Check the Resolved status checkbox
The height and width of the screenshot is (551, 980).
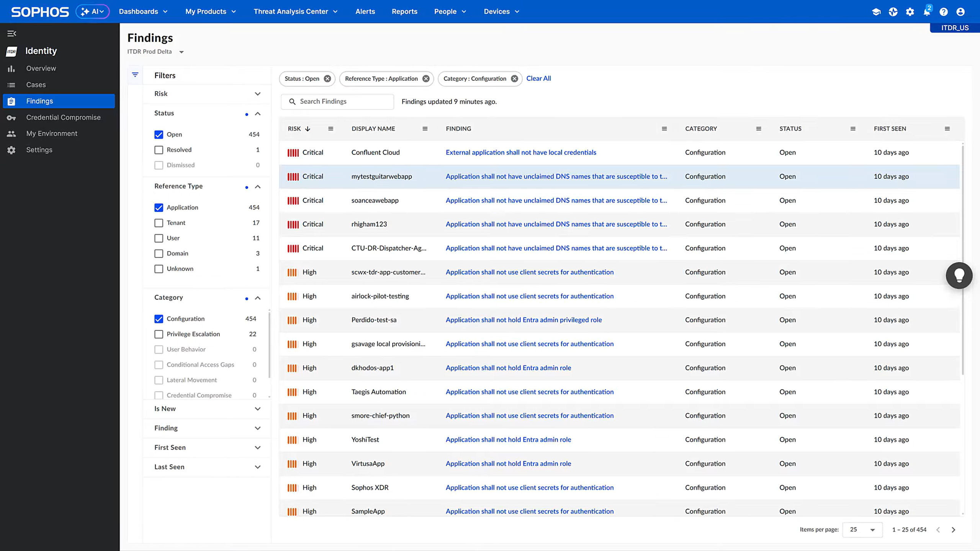(x=159, y=150)
